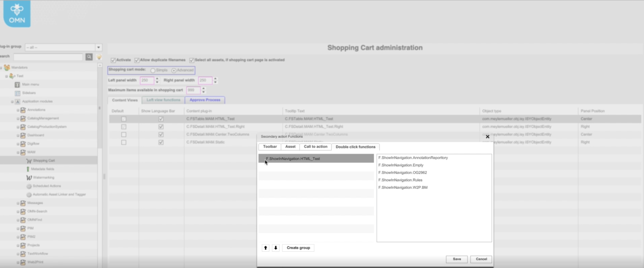
Task: Move function up with up arrow
Action: click(265, 248)
